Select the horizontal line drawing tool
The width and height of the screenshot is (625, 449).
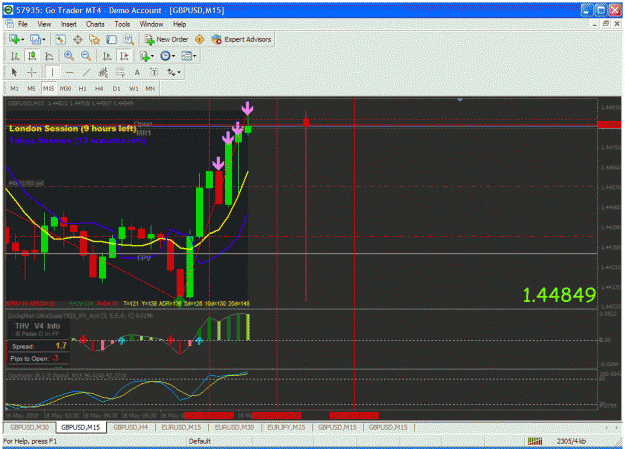[69, 73]
